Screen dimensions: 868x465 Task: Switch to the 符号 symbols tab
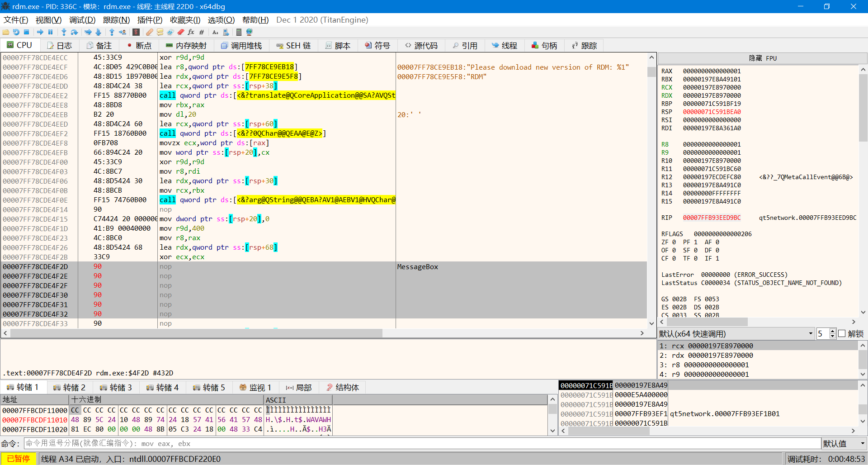[377, 46]
